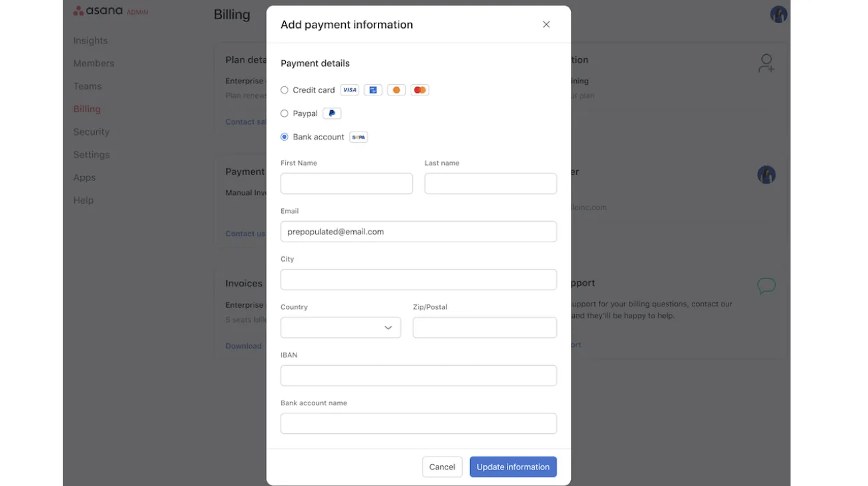868x486 pixels.
Task: Open profile avatar in top right corner
Action: [x=779, y=14]
